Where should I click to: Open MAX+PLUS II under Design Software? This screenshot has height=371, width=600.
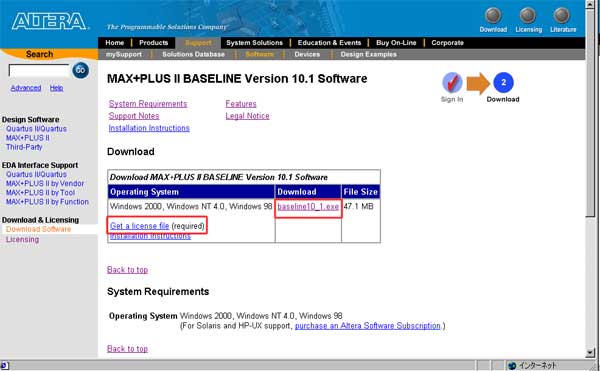(28, 138)
